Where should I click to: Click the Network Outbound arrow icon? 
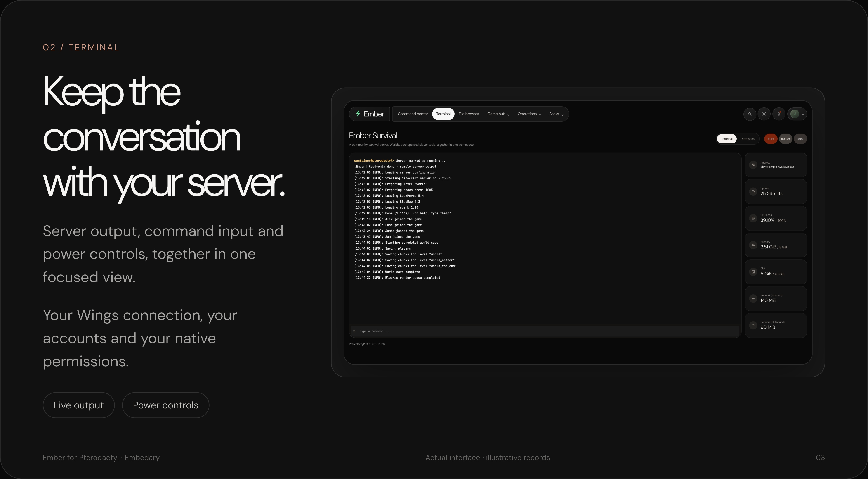(x=753, y=325)
